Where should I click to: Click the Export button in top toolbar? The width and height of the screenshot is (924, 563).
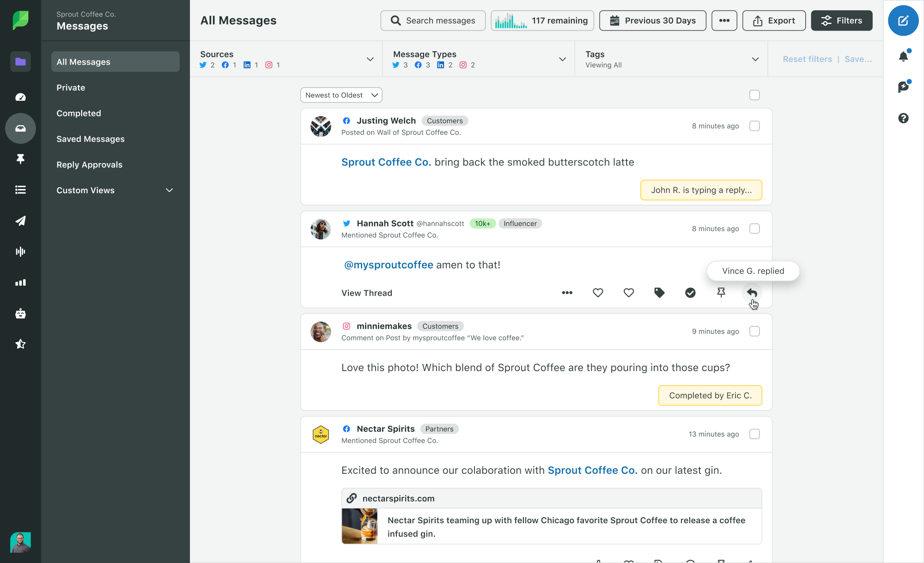pyautogui.click(x=774, y=20)
